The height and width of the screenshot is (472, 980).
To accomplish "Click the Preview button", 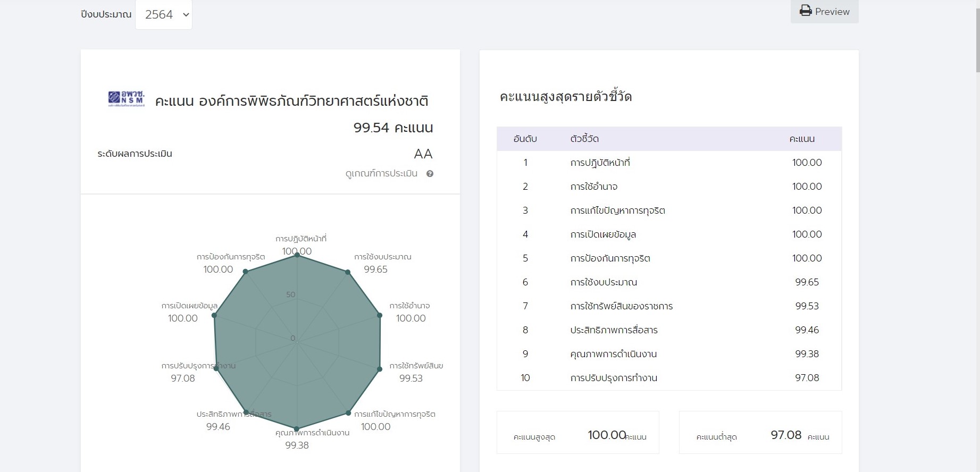I will click(x=824, y=12).
